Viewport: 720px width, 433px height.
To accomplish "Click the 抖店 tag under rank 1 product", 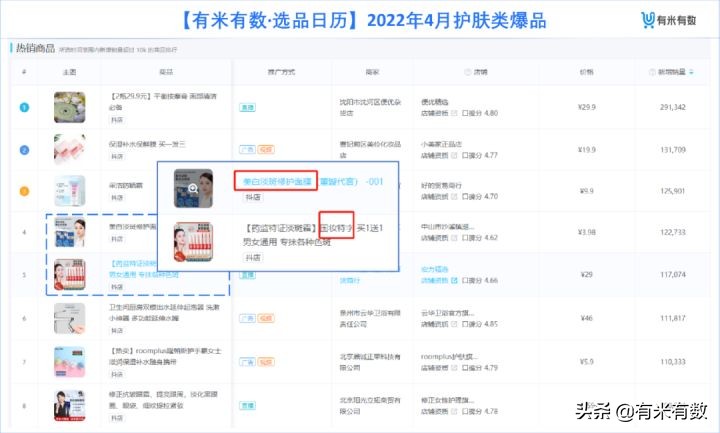I will [117, 120].
